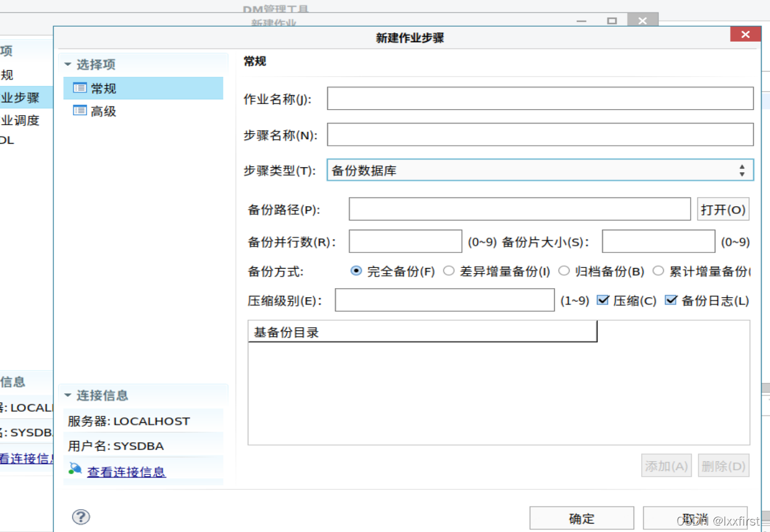This screenshot has height=532, width=770.
Task: Toggle the 备份日志(L) checkbox
Action: [x=670, y=300]
